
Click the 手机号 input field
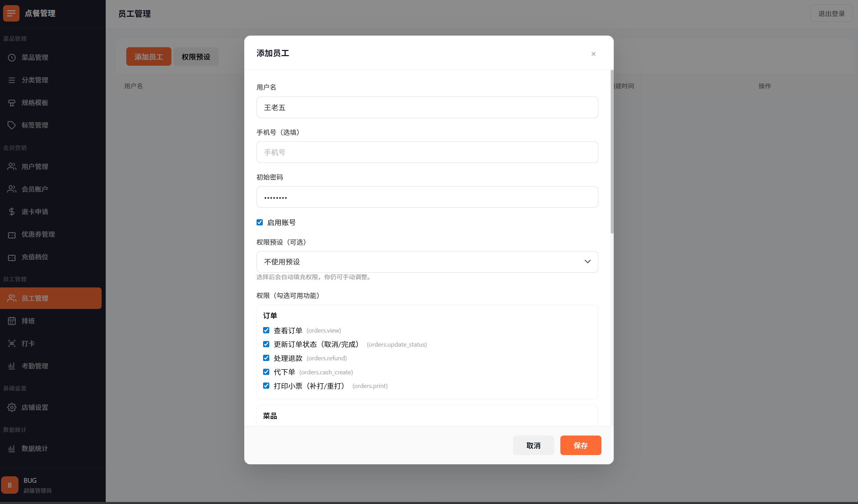(427, 152)
